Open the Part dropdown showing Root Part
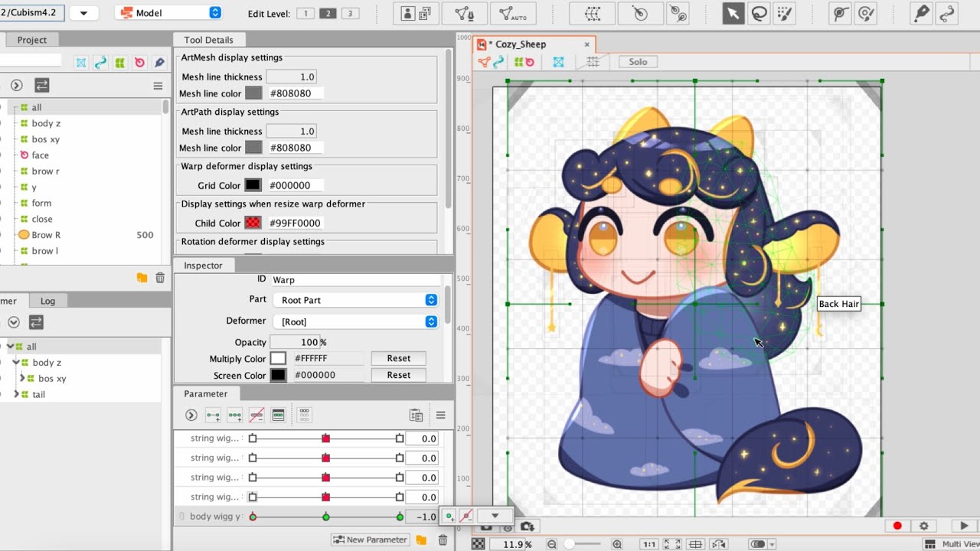 pyautogui.click(x=355, y=300)
